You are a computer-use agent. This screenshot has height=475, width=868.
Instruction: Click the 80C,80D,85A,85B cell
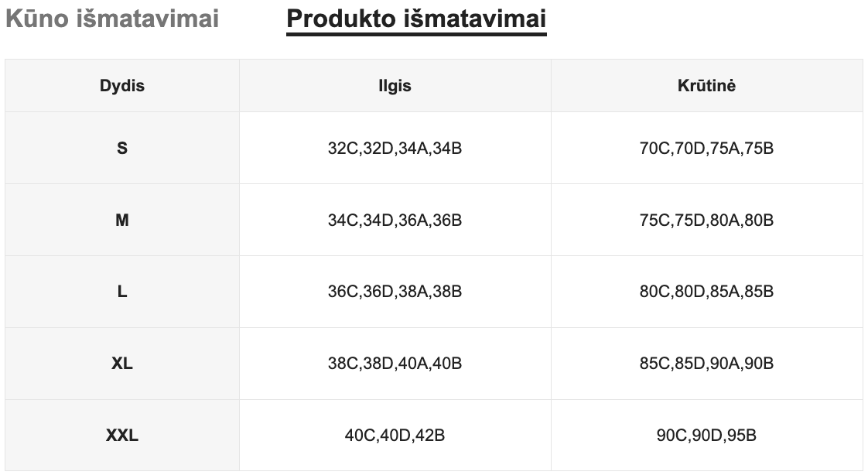tap(706, 292)
